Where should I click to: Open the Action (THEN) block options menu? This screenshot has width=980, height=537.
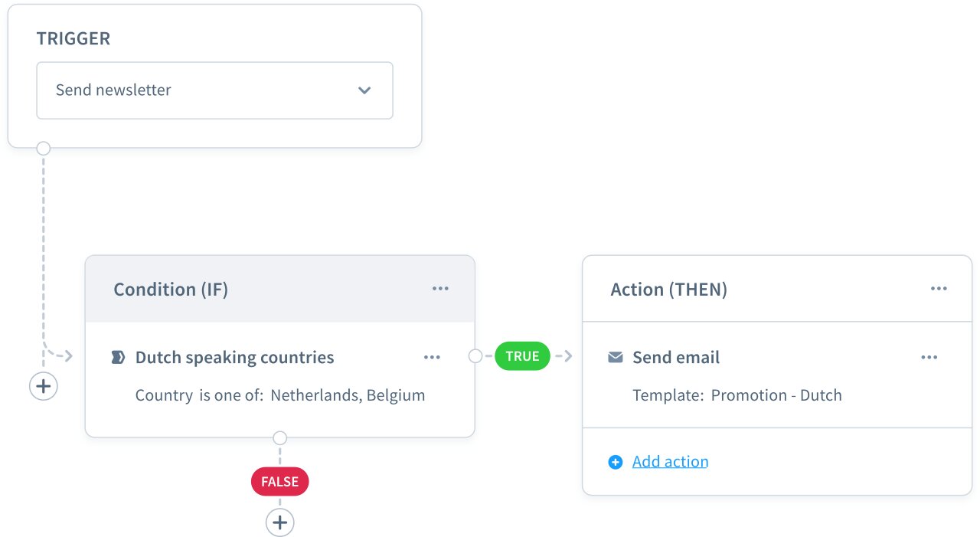939,289
